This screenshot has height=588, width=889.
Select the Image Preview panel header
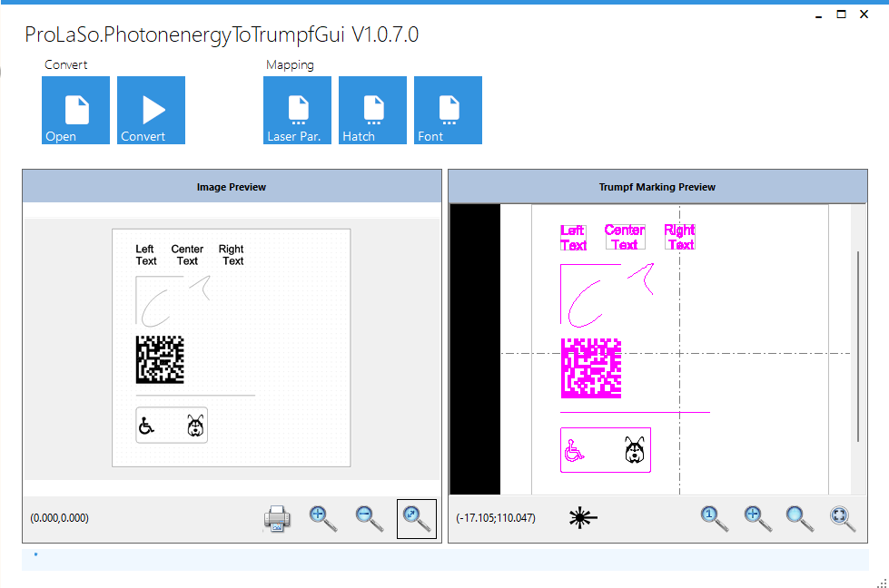(232, 186)
